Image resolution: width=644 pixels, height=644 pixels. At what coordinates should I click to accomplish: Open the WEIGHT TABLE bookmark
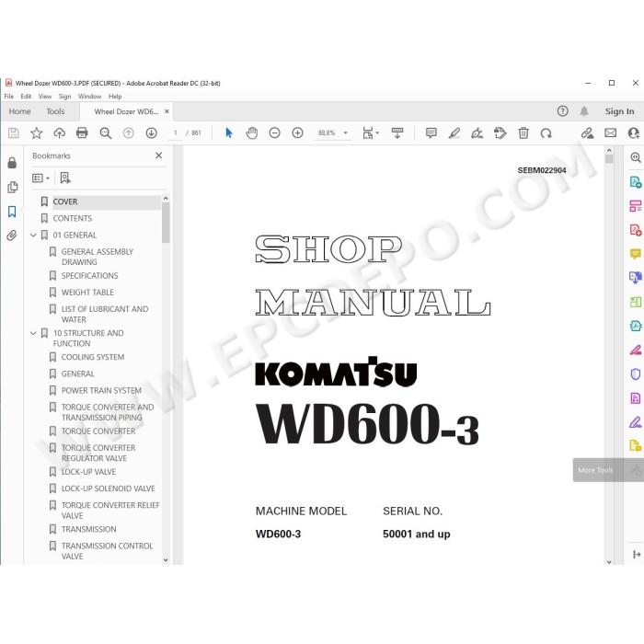tap(87, 293)
